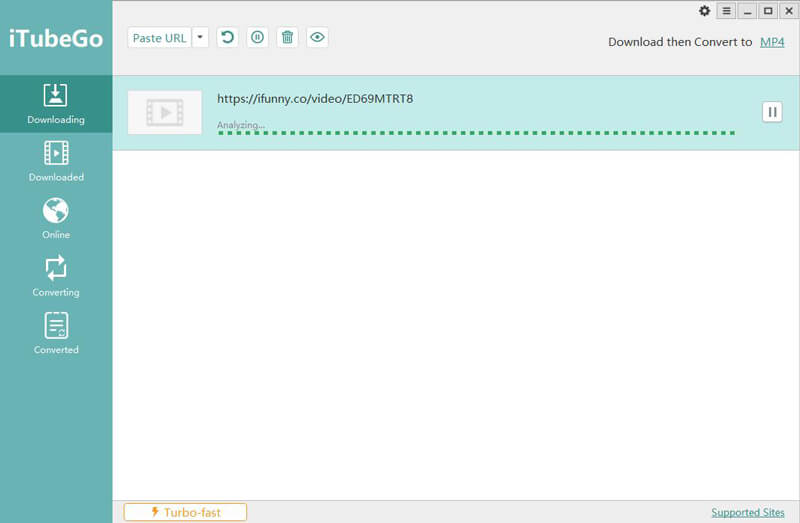Open settings gear icon

pyautogui.click(x=705, y=11)
